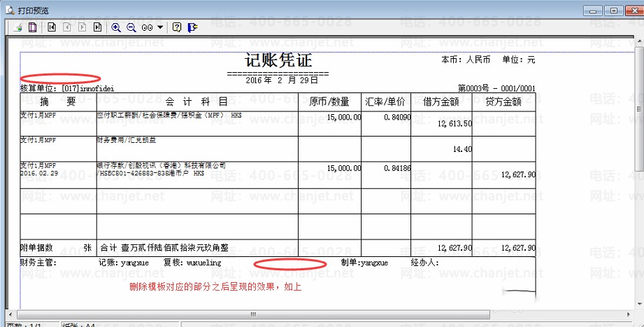This screenshot has width=644, height=327.
Task: Click debit amount 14.40
Action: coord(462,149)
